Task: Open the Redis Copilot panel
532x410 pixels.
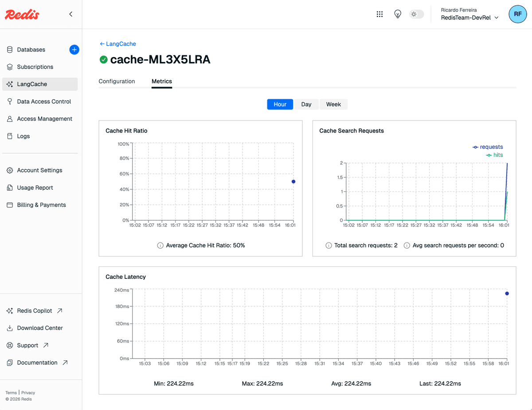Action: pos(34,310)
